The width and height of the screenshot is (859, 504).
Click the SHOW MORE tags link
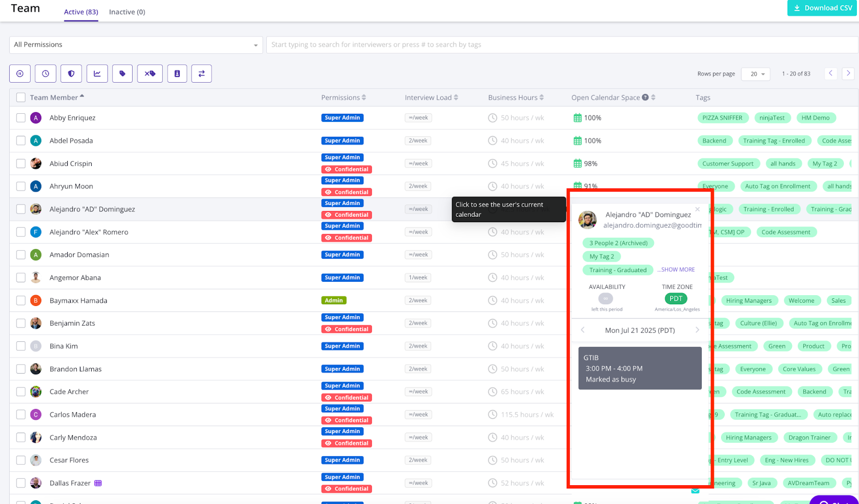pyautogui.click(x=676, y=269)
